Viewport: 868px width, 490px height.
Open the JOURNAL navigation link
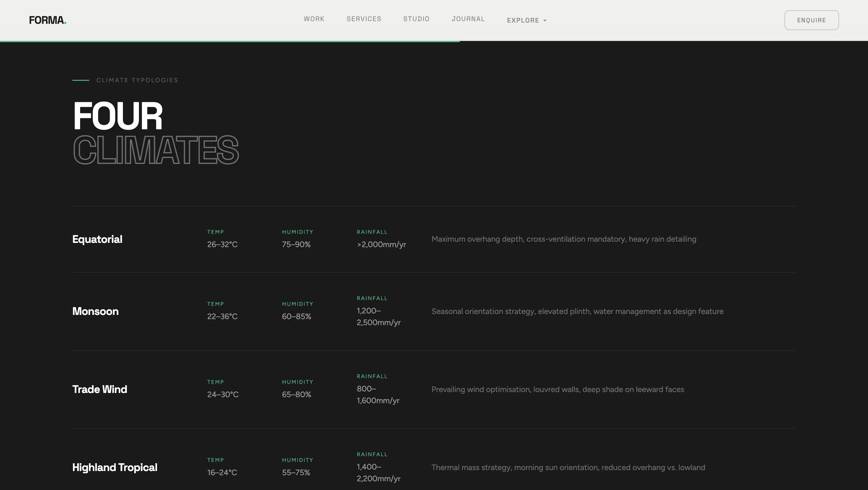pyautogui.click(x=468, y=19)
